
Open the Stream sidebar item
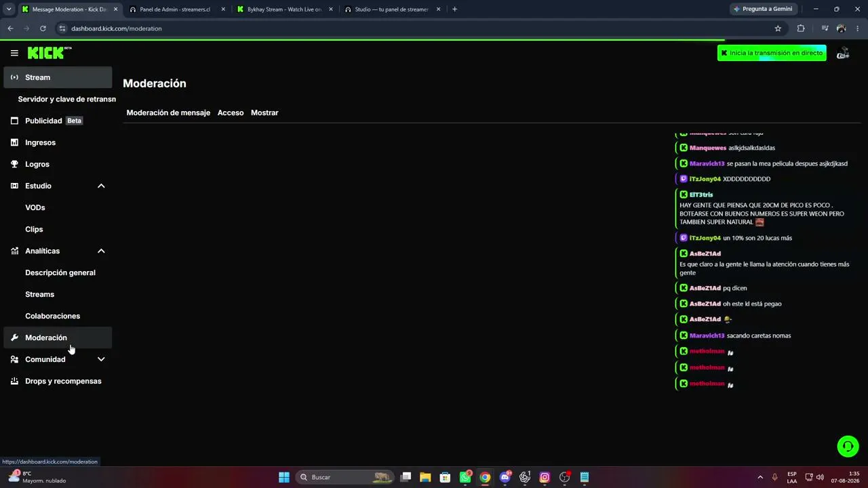click(58, 77)
